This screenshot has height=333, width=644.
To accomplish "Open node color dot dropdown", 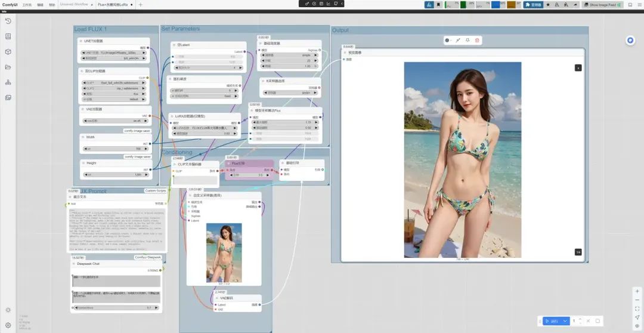I will coord(448,41).
